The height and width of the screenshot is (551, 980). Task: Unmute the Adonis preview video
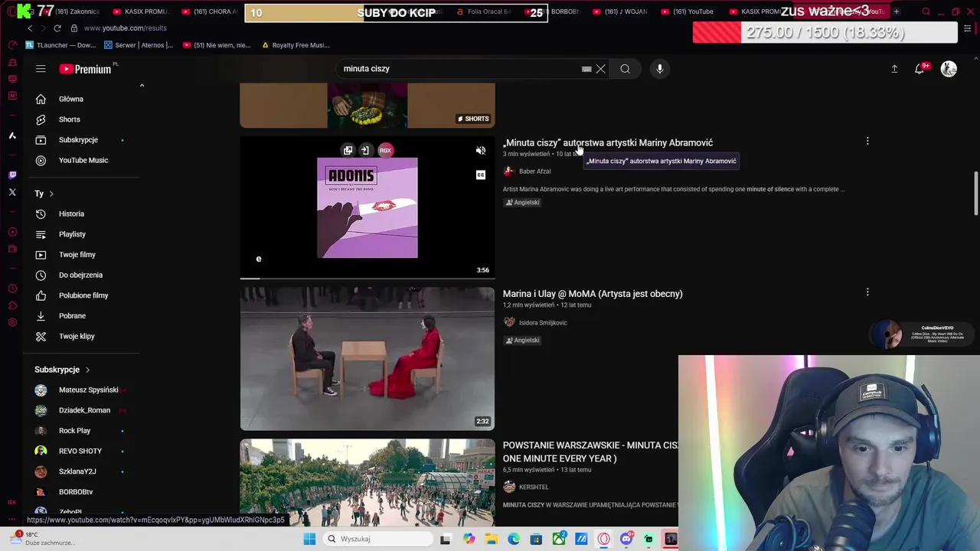(x=481, y=151)
